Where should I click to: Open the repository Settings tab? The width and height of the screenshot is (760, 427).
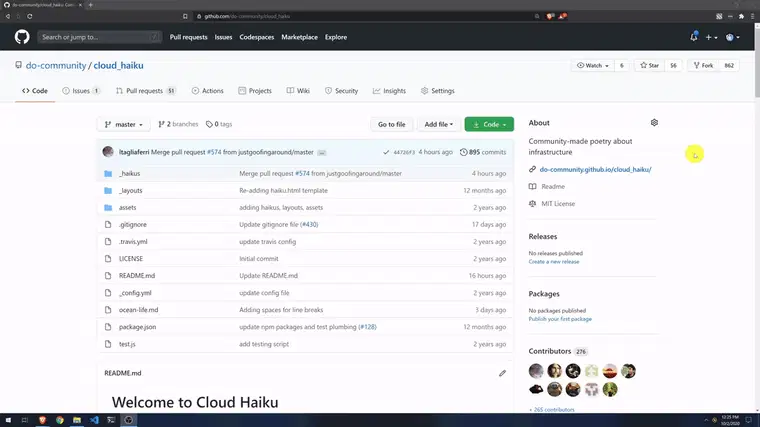[x=438, y=91]
